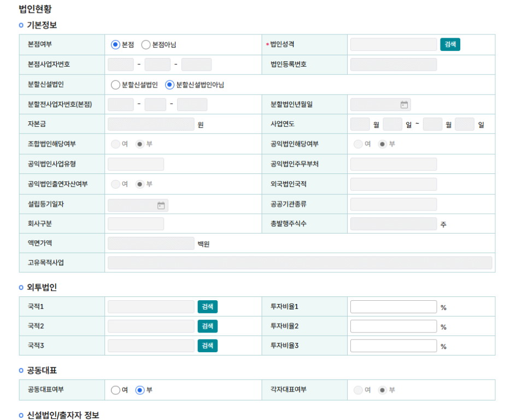Image resolution: width=528 pixels, height=420 pixels.
Task: Click 사업연도 starting month box
Action: pos(360,124)
